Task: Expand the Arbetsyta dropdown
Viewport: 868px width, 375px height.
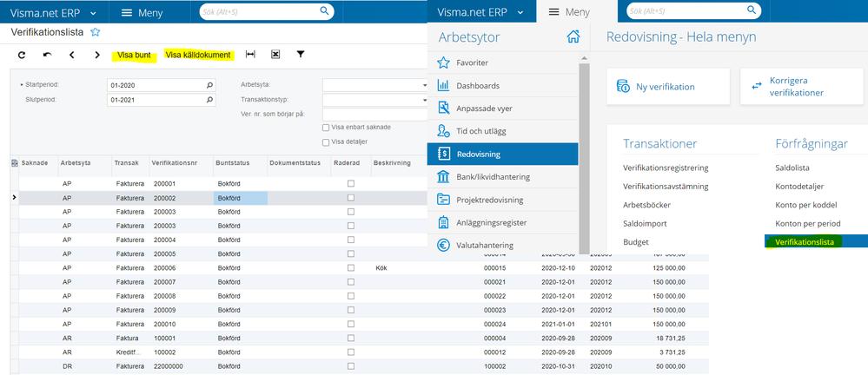Action: (x=424, y=86)
